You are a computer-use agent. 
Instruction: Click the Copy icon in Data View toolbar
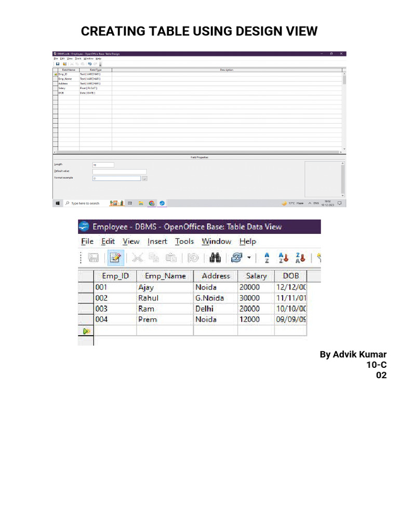click(x=154, y=258)
